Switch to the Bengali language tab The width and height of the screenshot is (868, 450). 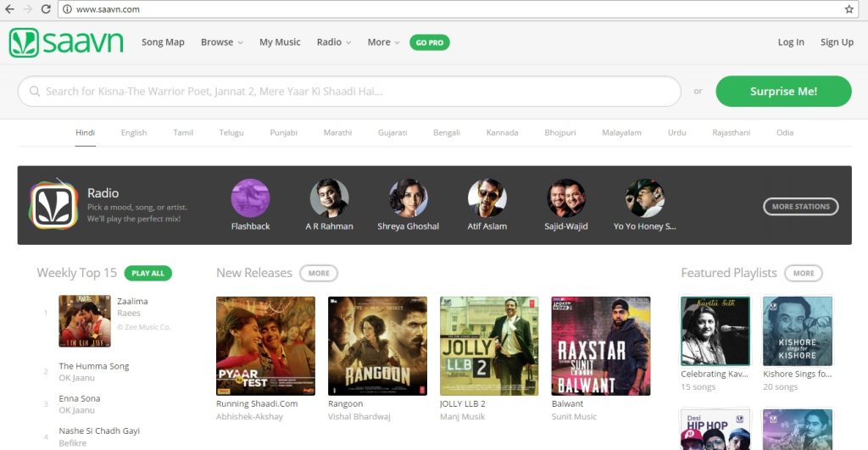pos(447,133)
